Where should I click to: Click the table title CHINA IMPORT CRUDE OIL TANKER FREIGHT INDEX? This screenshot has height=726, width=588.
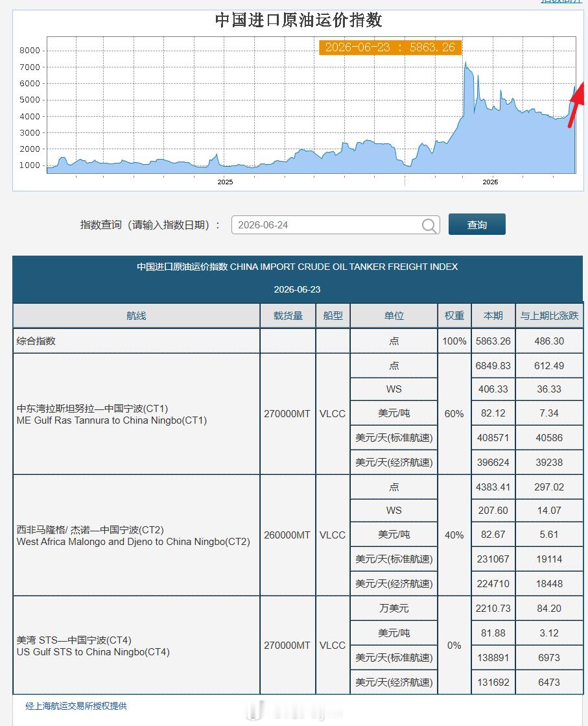298,267
